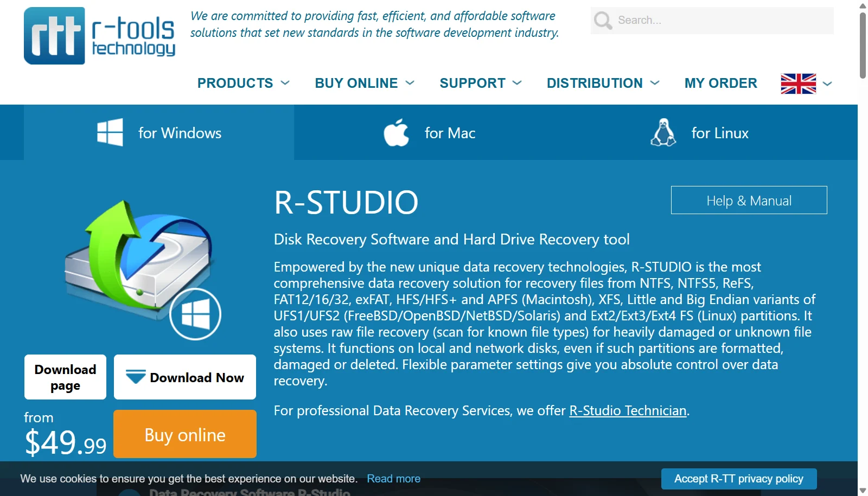Open the cookie Read more link
This screenshot has height=496, width=868.
click(394, 479)
